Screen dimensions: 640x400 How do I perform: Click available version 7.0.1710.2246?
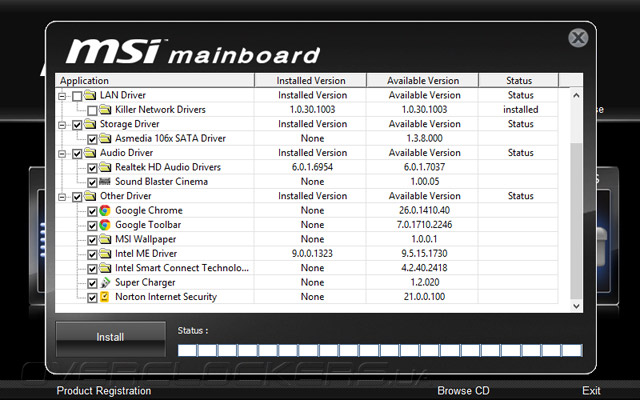click(x=424, y=224)
